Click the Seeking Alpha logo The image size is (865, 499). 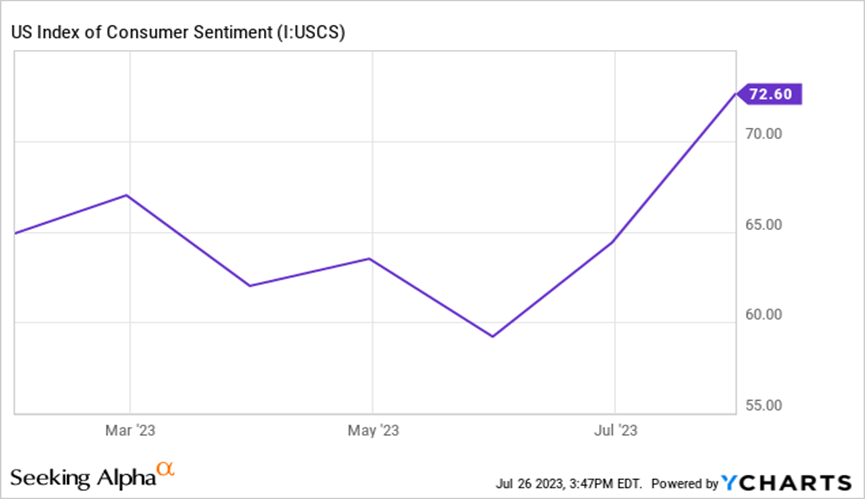coord(83,476)
